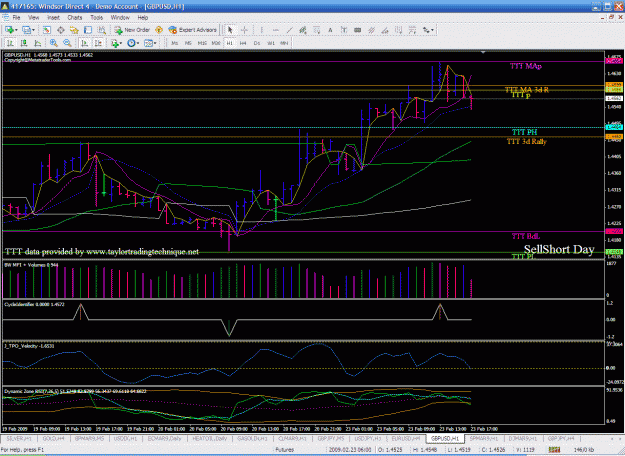Expand the Indicators dropdown arrow

click(121, 43)
